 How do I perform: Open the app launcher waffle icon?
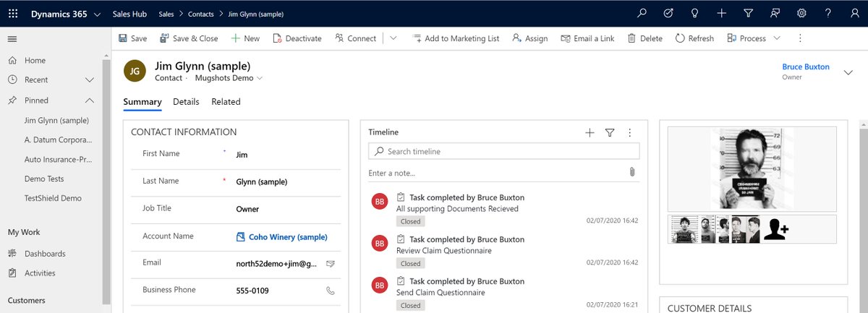(13, 14)
